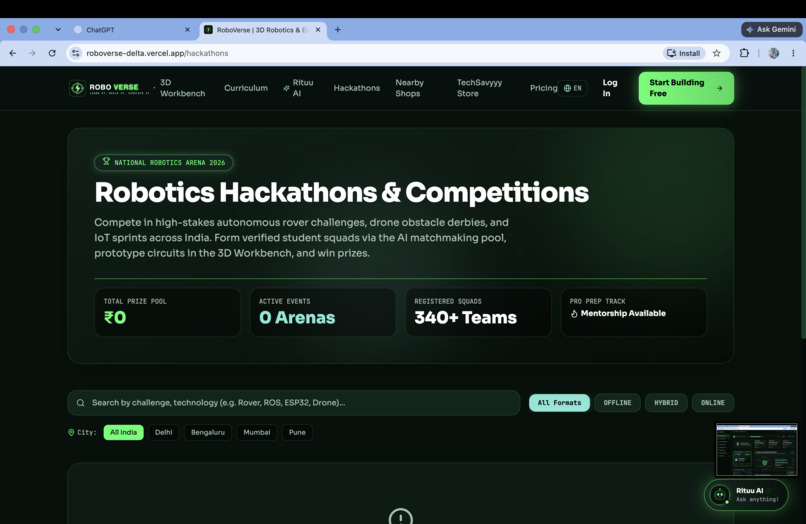Click the alert circle icon in results panel
Screen dimensions: 806x524
[401, 516]
